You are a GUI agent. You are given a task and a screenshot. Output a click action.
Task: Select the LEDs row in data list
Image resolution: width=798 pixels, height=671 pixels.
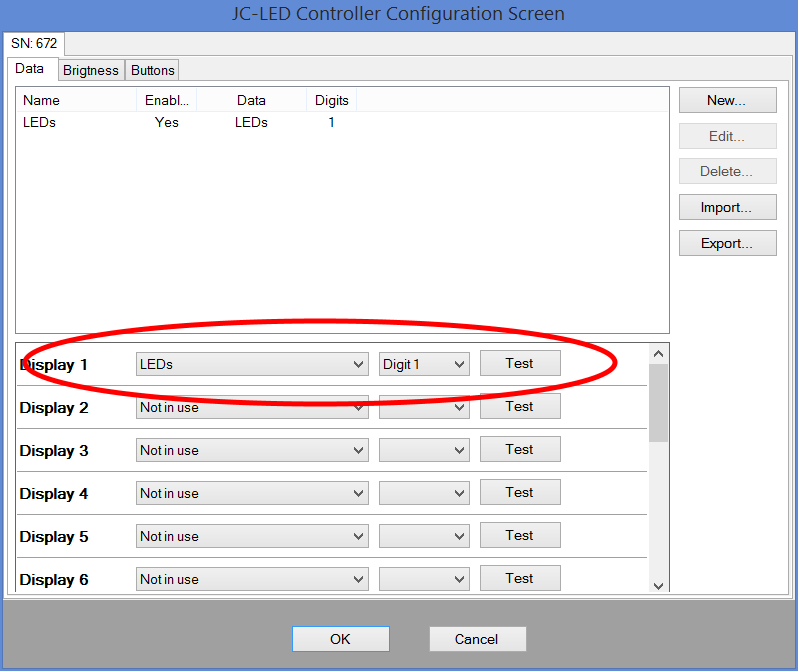click(x=40, y=123)
